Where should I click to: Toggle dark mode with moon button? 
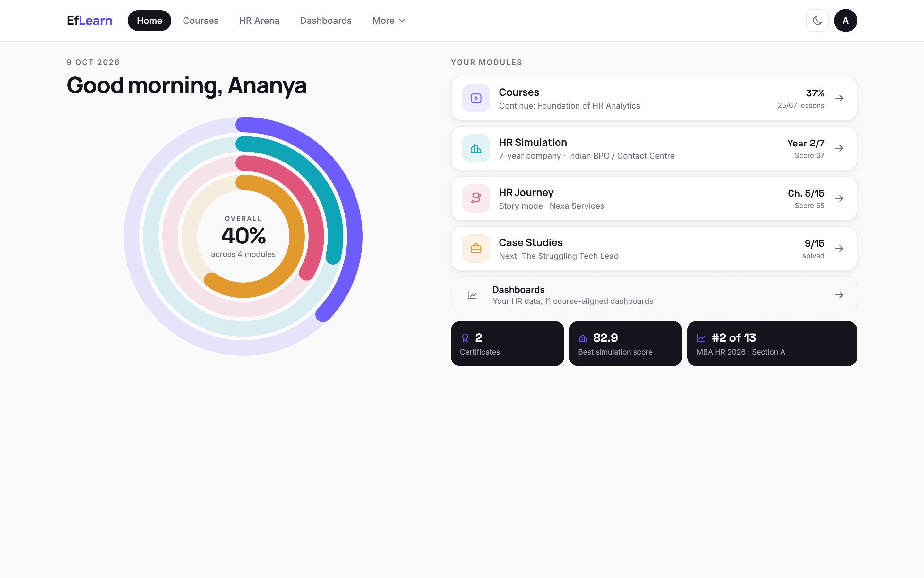click(x=817, y=21)
